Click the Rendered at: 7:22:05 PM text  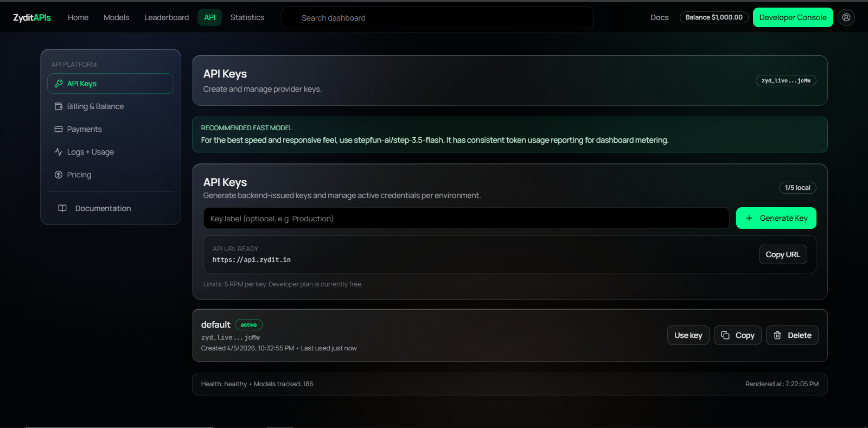point(782,384)
